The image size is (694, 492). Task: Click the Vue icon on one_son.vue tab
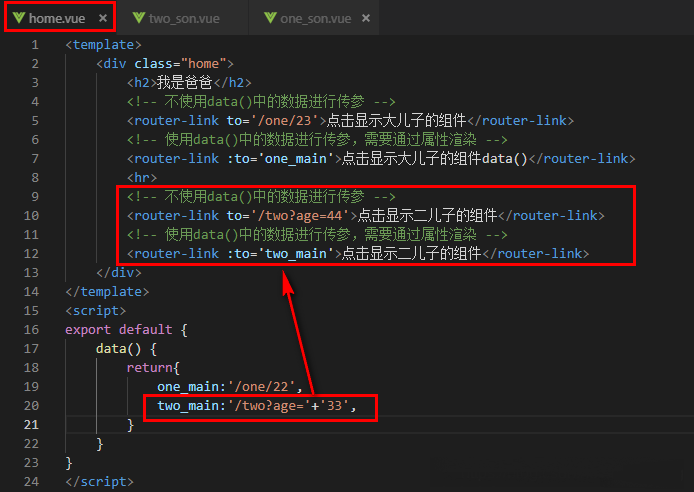pos(270,18)
